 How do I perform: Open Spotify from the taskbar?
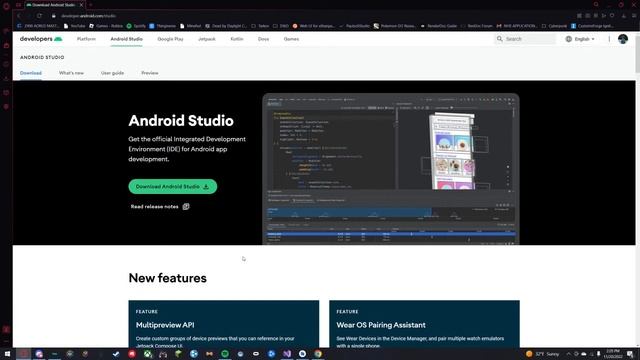coord(224,354)
